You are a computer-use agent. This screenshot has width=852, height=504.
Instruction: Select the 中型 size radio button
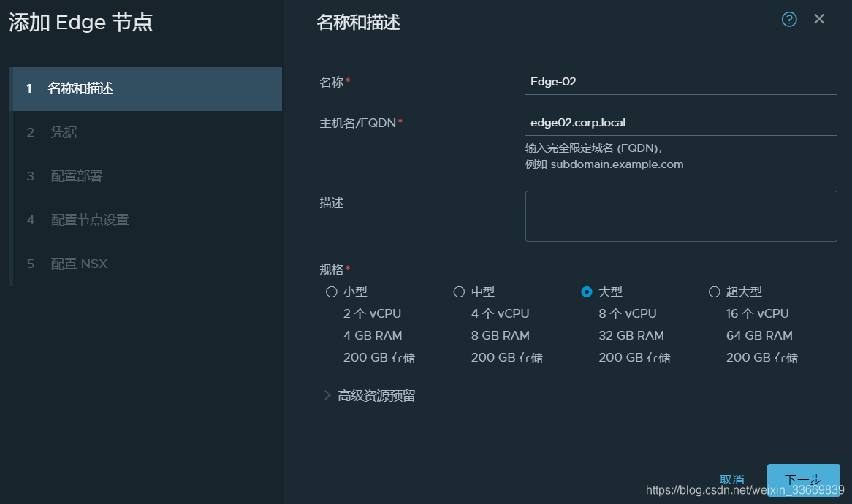tap(459, 292)
